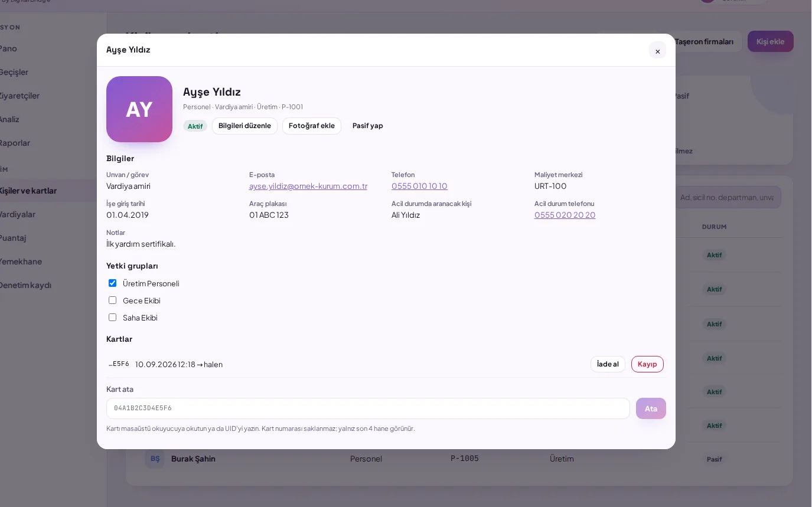Click the note İlk yardım sertifikalı.
Viewport: 812px width, 507px height.
pos(141,244)
